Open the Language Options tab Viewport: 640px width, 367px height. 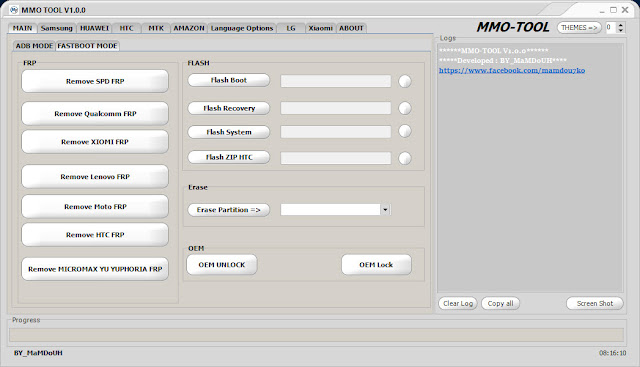pyautogui.click(x=242, y=28)
